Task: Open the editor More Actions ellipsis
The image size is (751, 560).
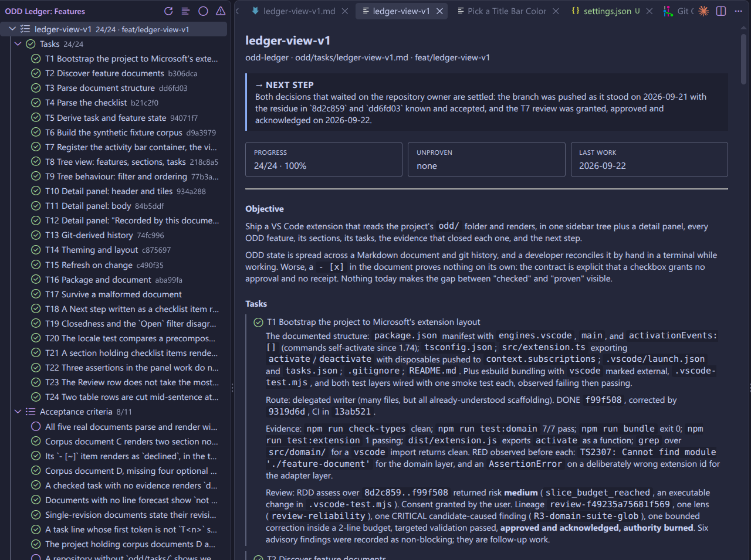Action: 738,11
